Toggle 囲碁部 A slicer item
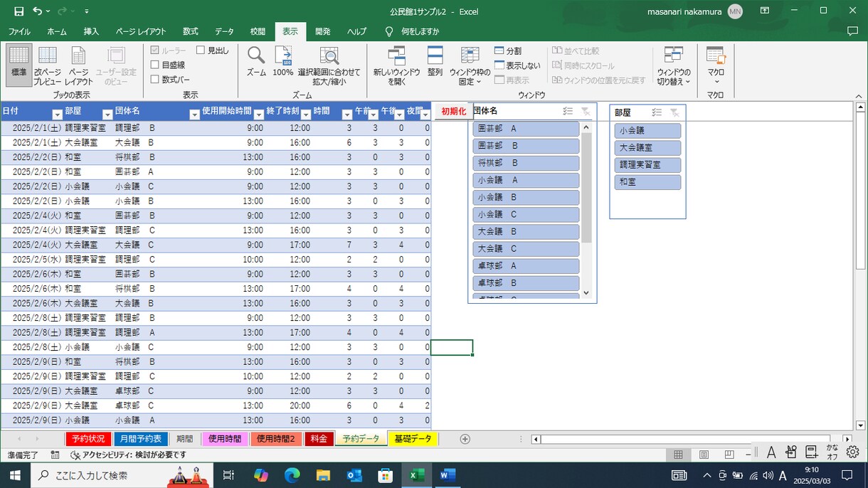Viewport: 868px width, 488px height. coord(526,129)
